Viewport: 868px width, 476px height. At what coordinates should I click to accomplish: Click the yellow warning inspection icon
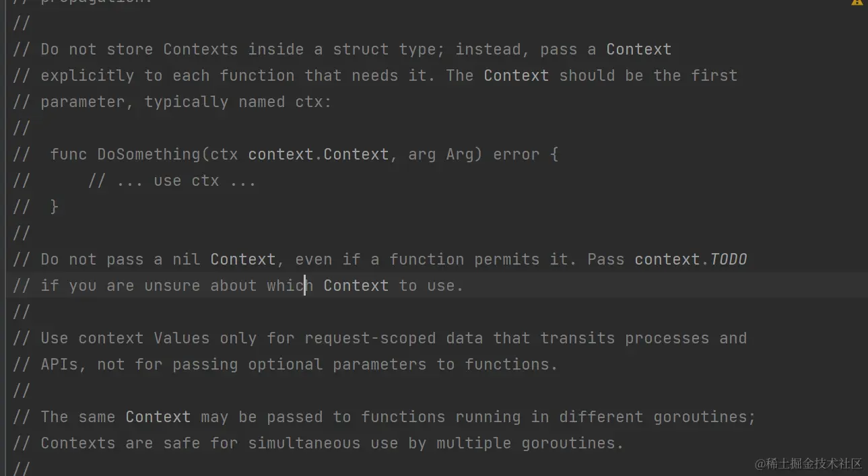coord(857,2)
